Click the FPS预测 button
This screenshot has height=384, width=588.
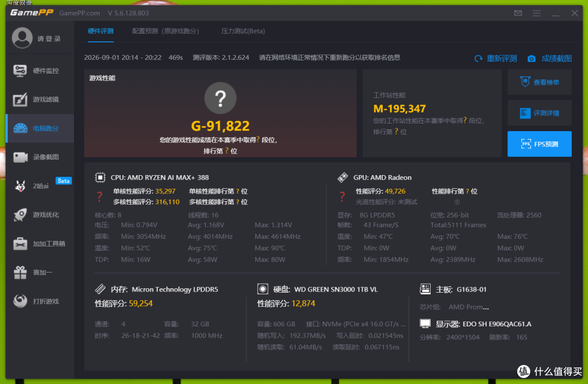point(540,144)
